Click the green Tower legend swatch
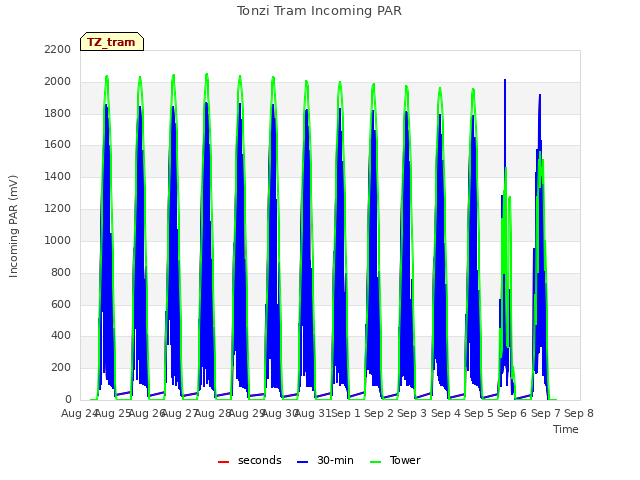 [x=375, y=462]
